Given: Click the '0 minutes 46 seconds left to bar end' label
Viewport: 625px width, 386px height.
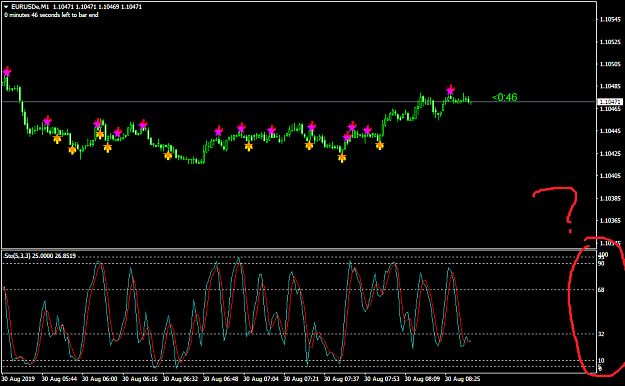Looking at the screenshot, I should pyautogui.click(x=51, y=15).
